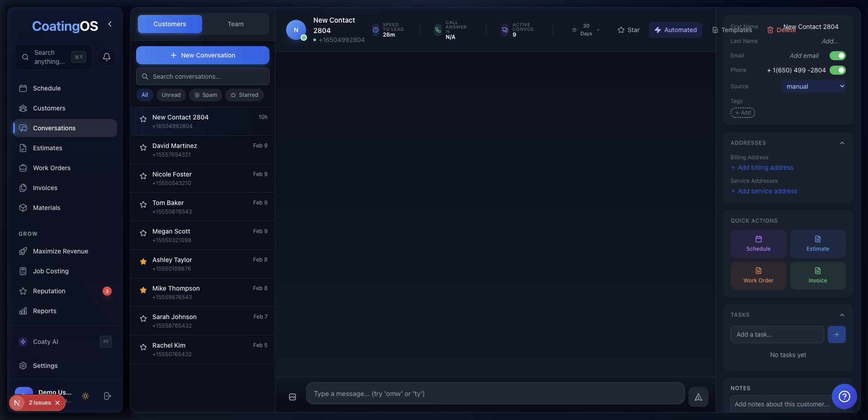
Task: Click the logout icon in the sidebar footer
Action: click(x=107, y=396)
